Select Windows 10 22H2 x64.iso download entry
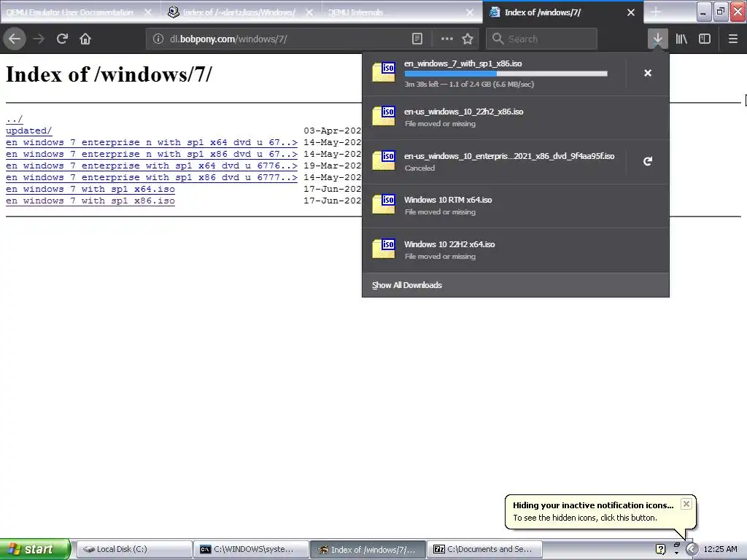Screen dimensions: 747x560 [516, 250]
